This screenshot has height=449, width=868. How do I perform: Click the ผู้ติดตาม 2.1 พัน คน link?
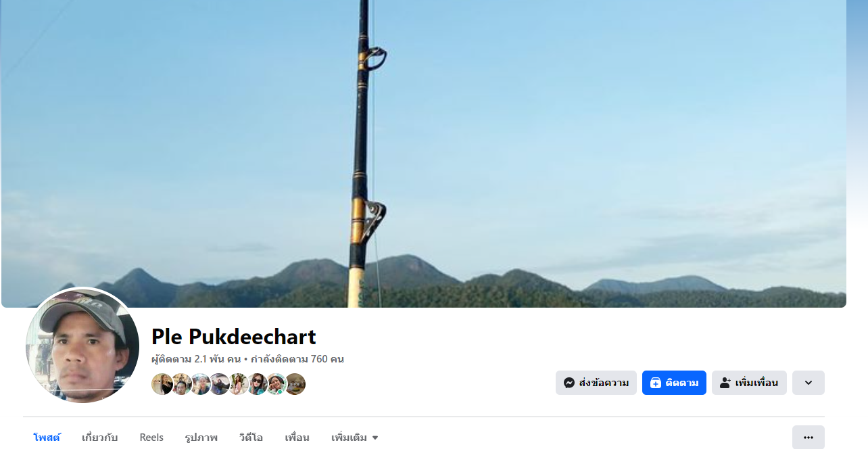tap(196, 359)
